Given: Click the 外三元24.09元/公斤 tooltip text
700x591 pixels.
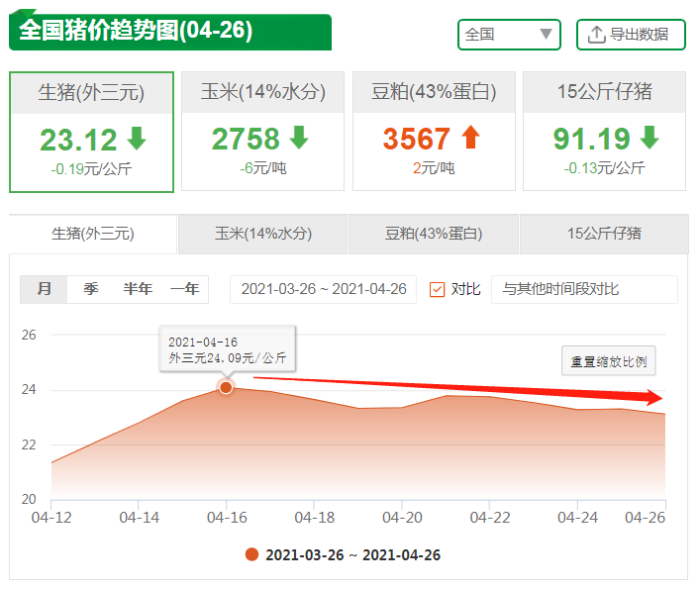Looking at the screenshot, I should (228, 358).
